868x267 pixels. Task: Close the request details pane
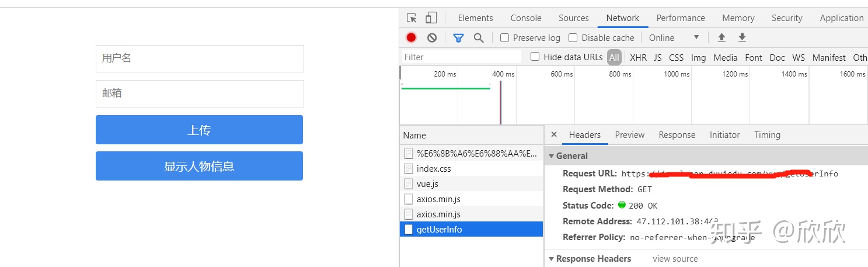coord(554,134)
